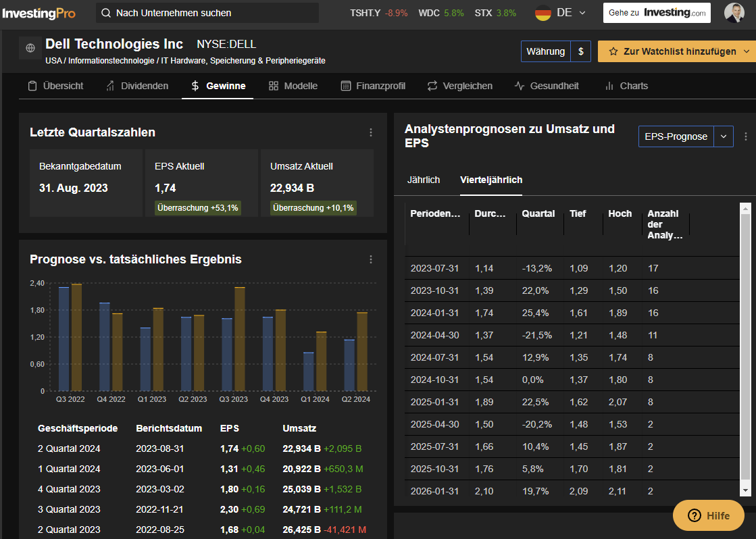Open the EPS-Prognose dropdown arrow
756x539 pixels.
[724, 136]
